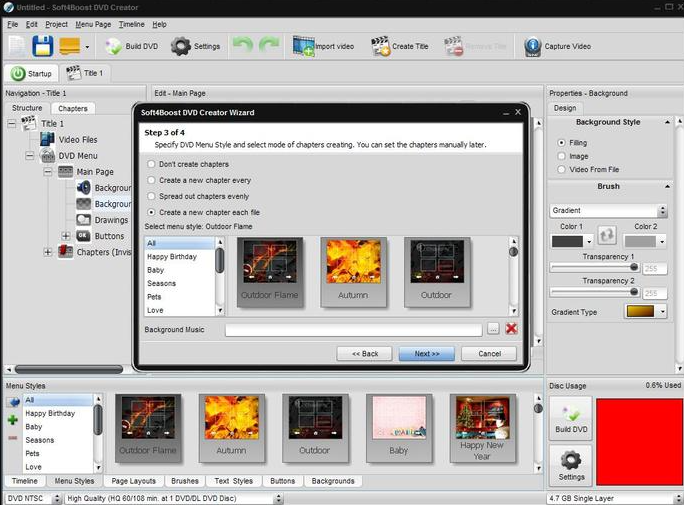The height and width of the screenshot is (505, 684).
Task: Select "Spread out chapters evenly" radio button
Action: click(x=152, y=196)
